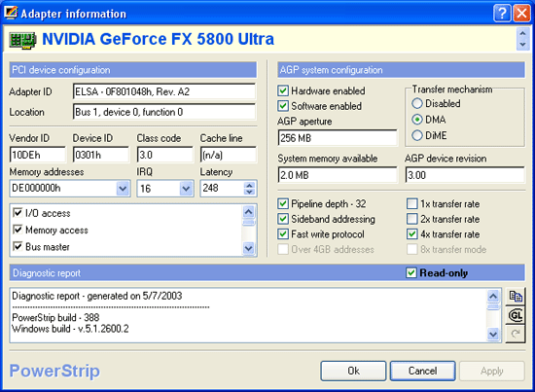The height and width of the screenshot is (392, 535).
Task: Click the Ok button
Action: (353, 371)
